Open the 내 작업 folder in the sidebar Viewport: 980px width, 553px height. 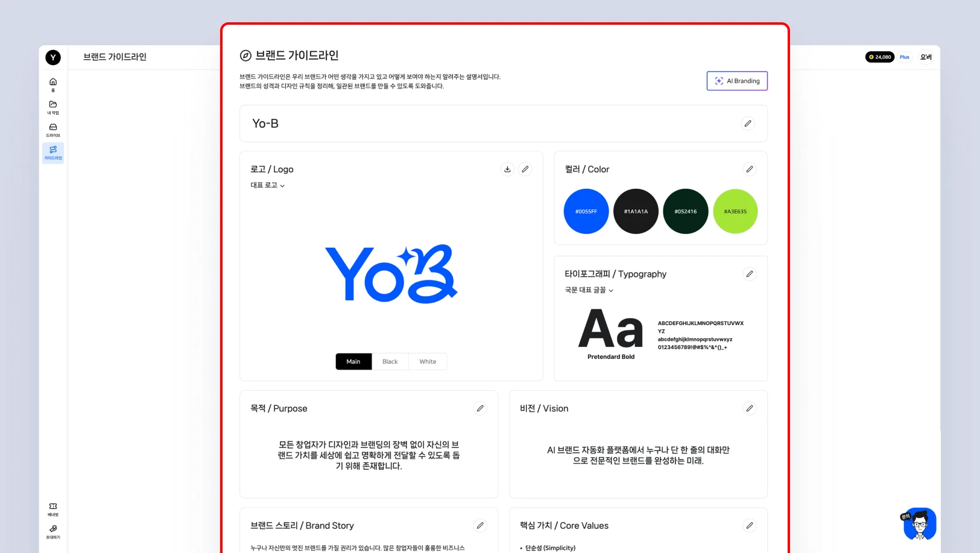(x=53, y=107)
